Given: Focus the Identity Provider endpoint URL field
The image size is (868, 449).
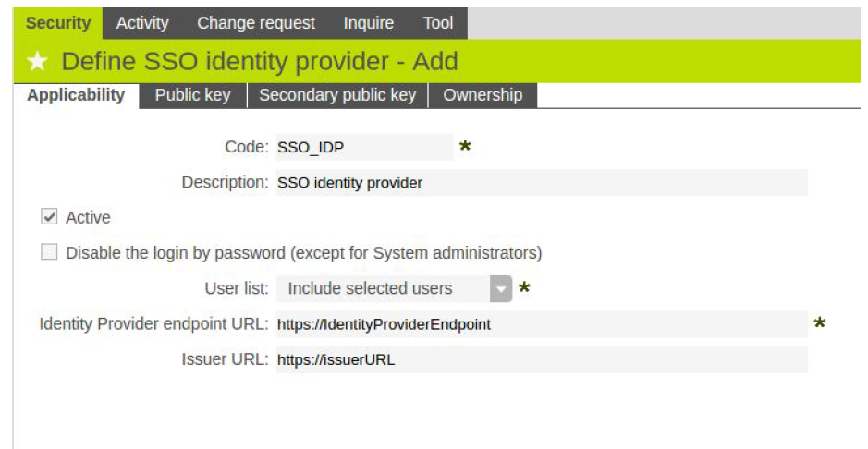Looking at the screenshot, I should tap(541, 324).
